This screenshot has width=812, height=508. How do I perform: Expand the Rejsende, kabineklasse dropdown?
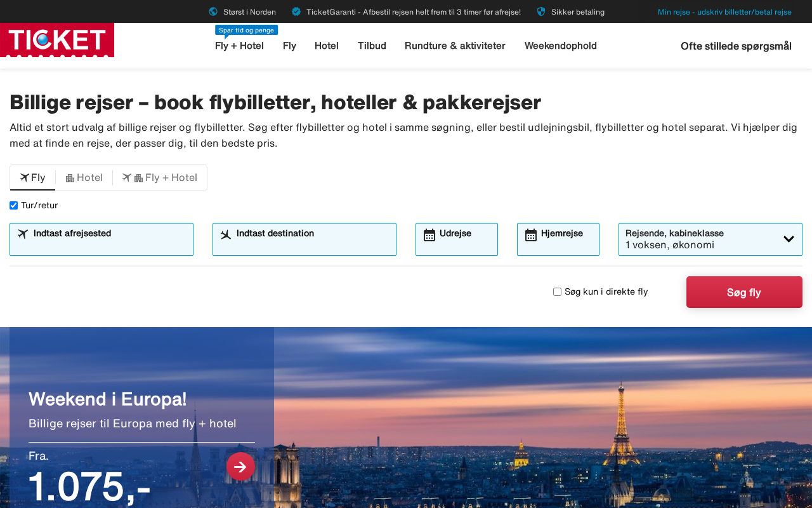pos(710,239)
